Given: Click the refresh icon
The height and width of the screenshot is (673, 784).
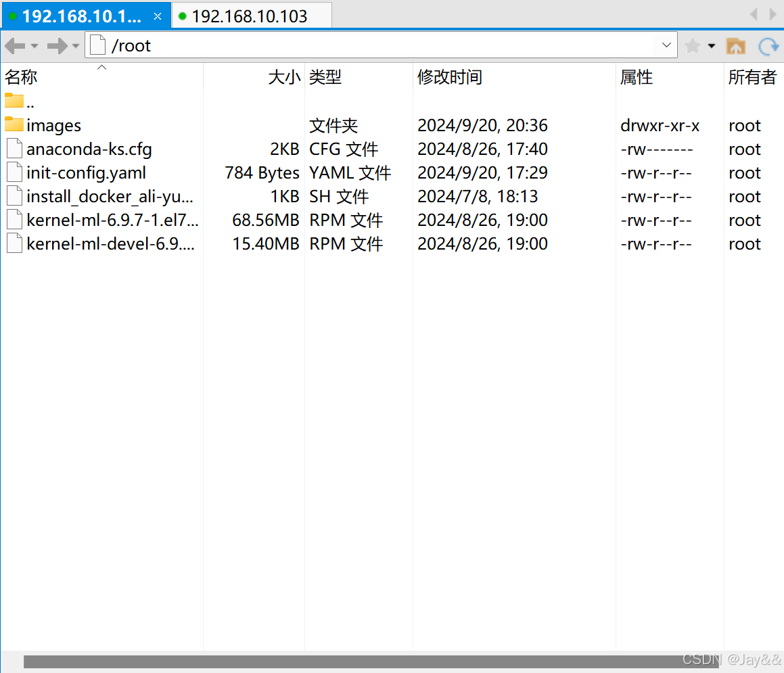Looking at the screenshot, I should click(768, 46).
